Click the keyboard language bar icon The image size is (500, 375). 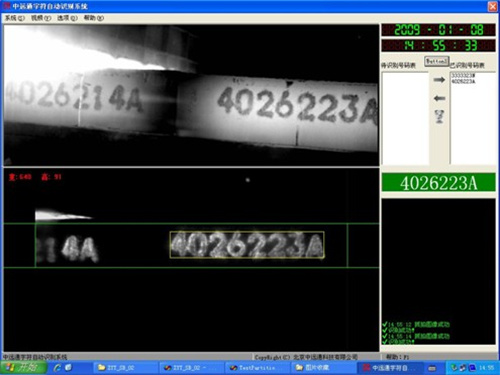click(432, 368)
